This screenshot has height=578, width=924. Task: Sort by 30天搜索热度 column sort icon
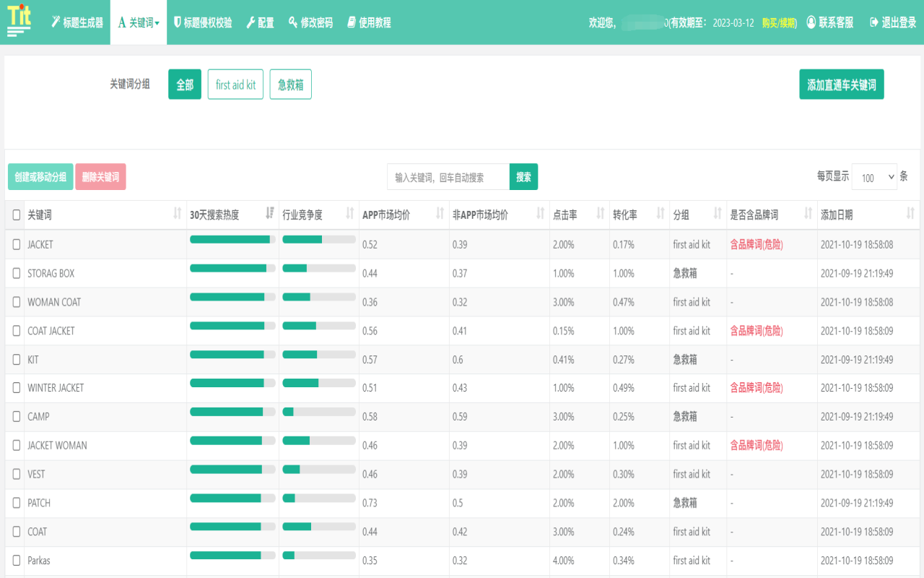(x=270, y=214)
